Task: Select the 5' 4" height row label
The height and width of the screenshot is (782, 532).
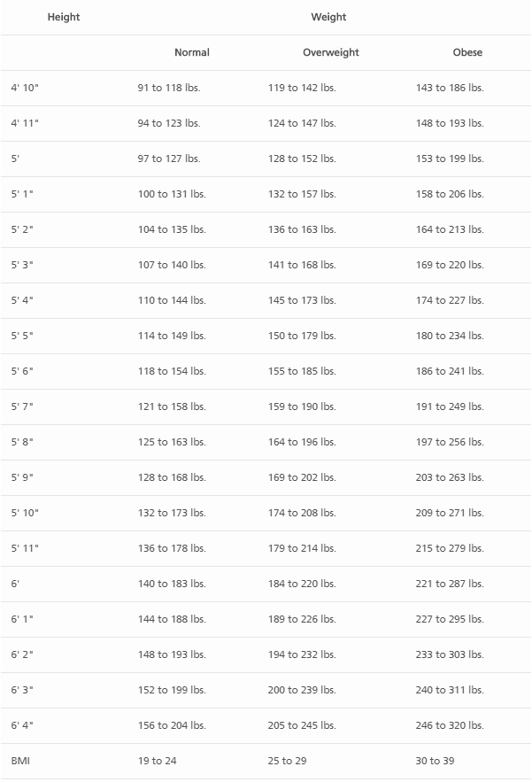Action: click(x=22, y=300)
